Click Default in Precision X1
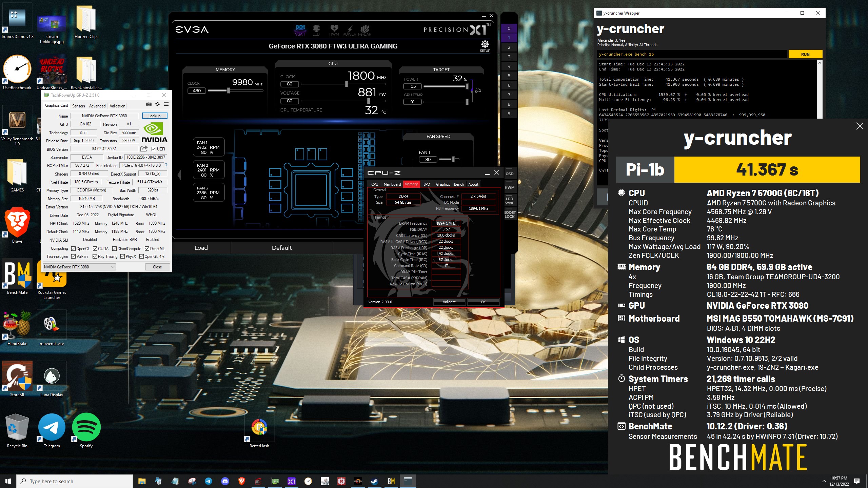Viewport: 868px width, 488px height. (282, 248)
